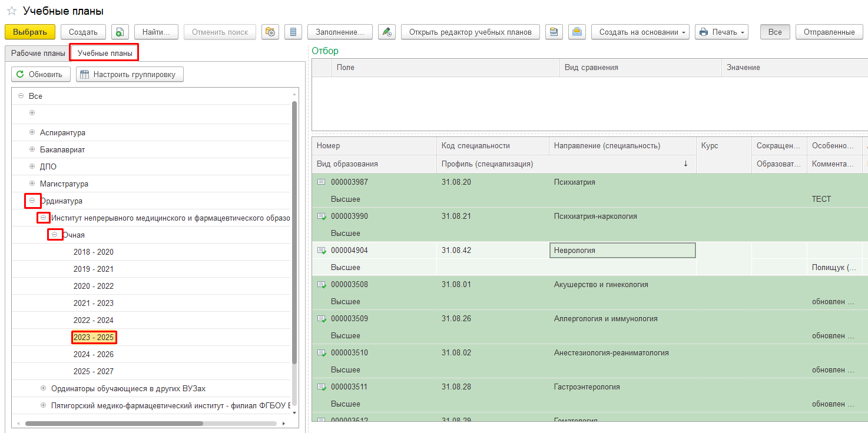Screen dimensions: 868x433
Task: Select the 2024 - 2026 tree item
Action: point(94,354)
